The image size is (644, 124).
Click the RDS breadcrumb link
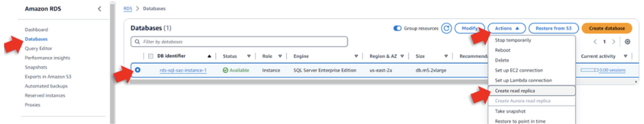pyautogui.click(x=128, y=9)
